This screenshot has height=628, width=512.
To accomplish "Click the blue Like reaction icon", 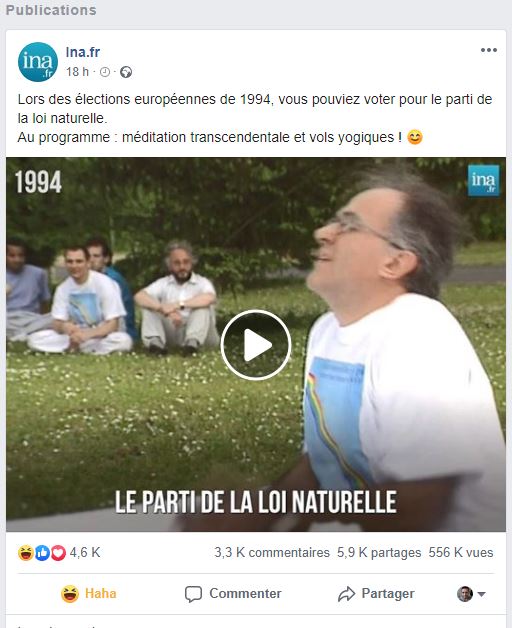I will [42, 553].
